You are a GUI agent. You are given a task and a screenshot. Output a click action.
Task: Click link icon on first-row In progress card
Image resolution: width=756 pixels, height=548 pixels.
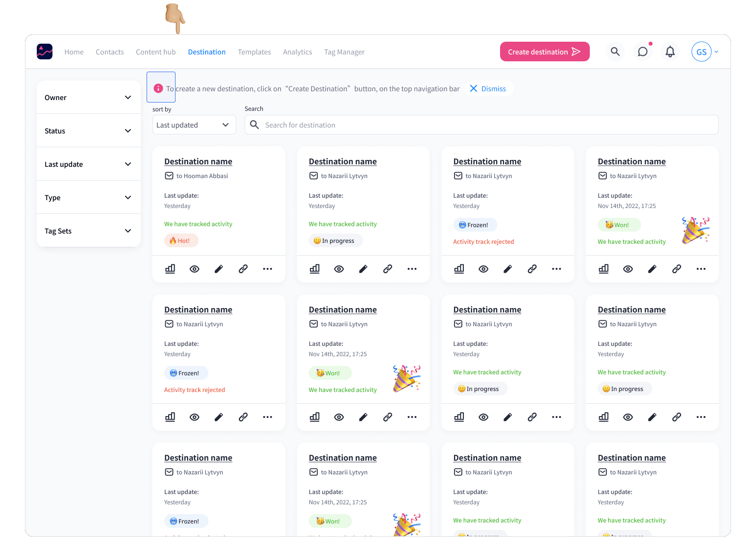tap(388, 269)
